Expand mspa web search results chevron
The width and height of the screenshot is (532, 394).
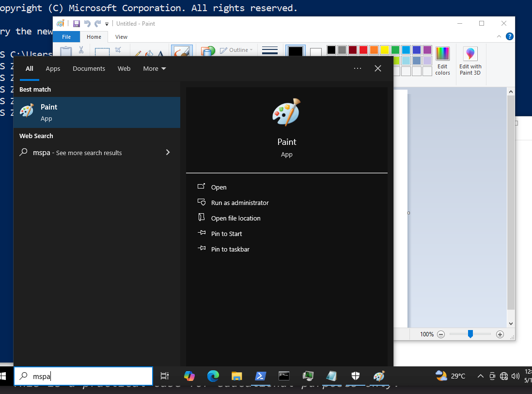(x=168, y=152)
